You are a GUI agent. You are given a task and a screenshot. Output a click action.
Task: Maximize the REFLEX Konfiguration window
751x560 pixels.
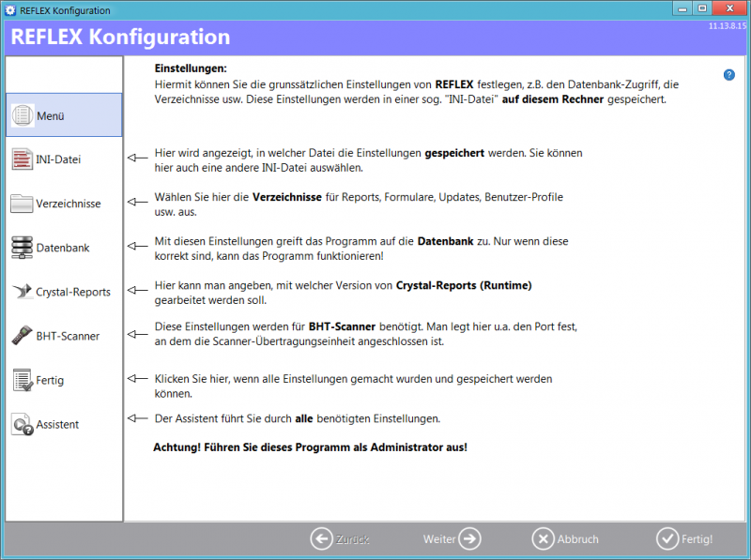[x=702, y=8]
